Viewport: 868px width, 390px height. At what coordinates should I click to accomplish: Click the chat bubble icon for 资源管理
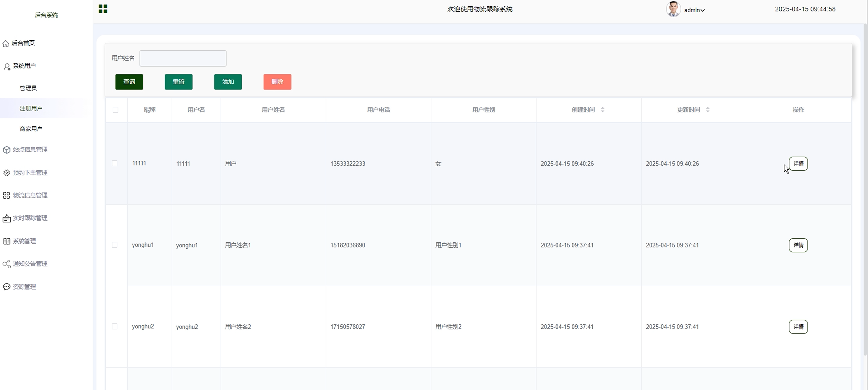click(6, 287)
